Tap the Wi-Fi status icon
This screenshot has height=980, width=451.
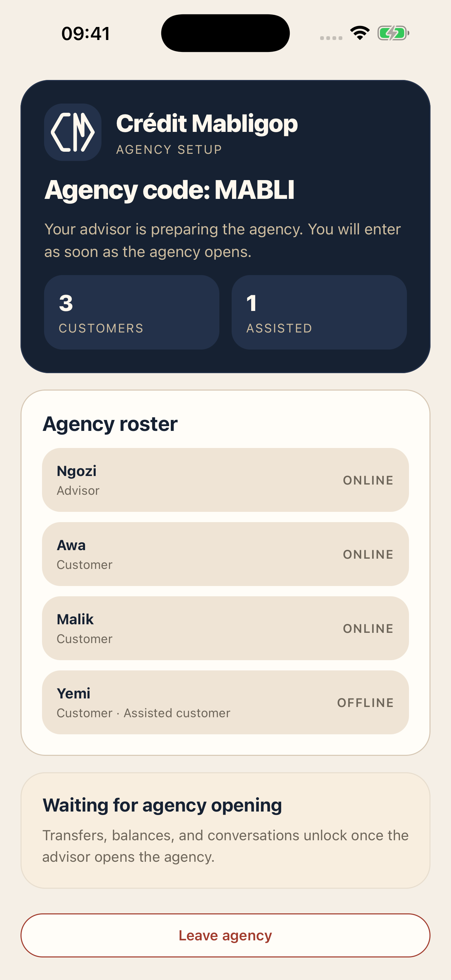360,33
